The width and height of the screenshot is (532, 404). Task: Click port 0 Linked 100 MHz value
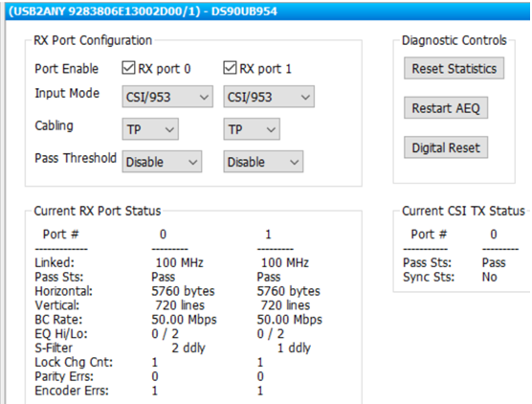pyautogui.click(x=180, y=262)
